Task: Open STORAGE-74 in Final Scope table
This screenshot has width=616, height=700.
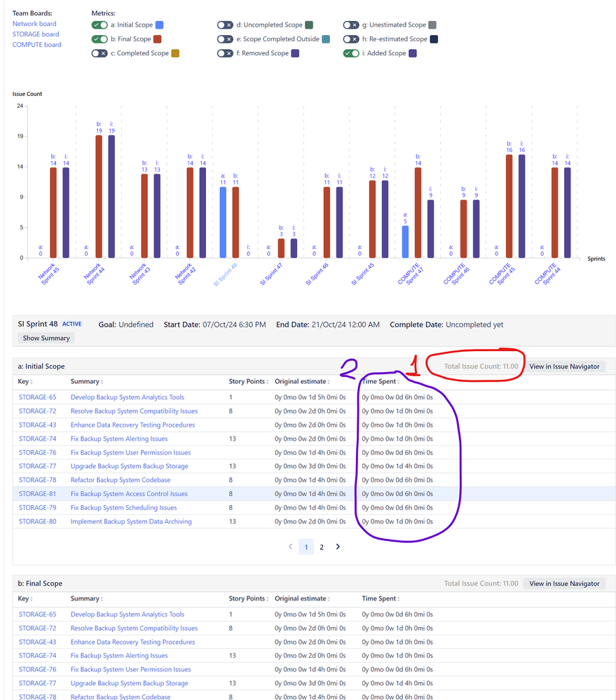Action: click(38, 655)
